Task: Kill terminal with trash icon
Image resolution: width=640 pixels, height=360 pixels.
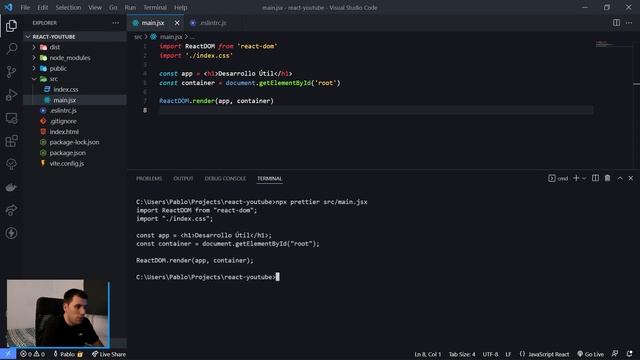Action: (607, 178)
